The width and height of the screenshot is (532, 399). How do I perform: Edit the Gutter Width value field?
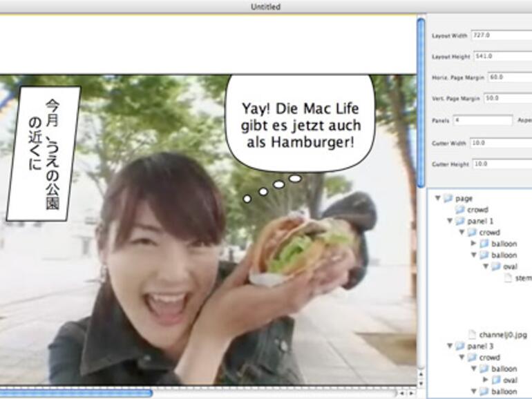pos(500,142)
